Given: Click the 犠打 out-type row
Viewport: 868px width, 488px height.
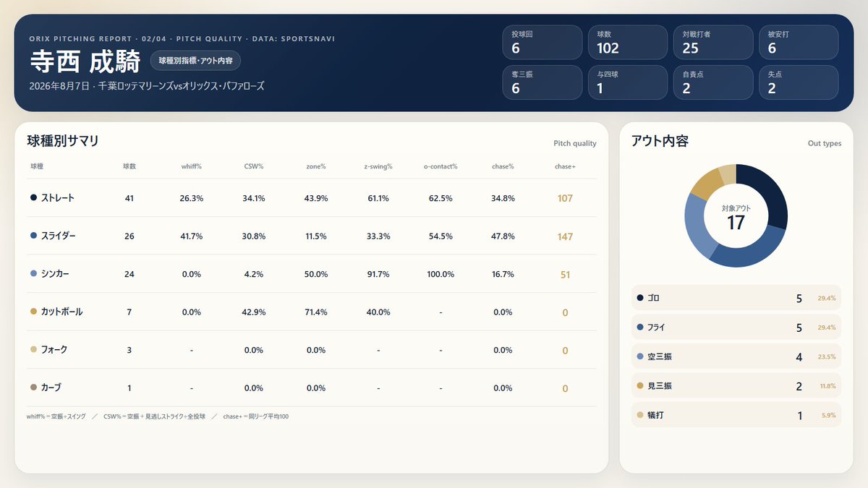Looking at the screenshot, I should (x=736, y=415).
